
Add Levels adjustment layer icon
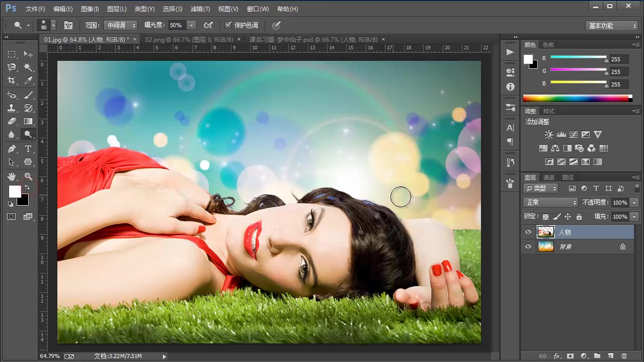point(561,134)
